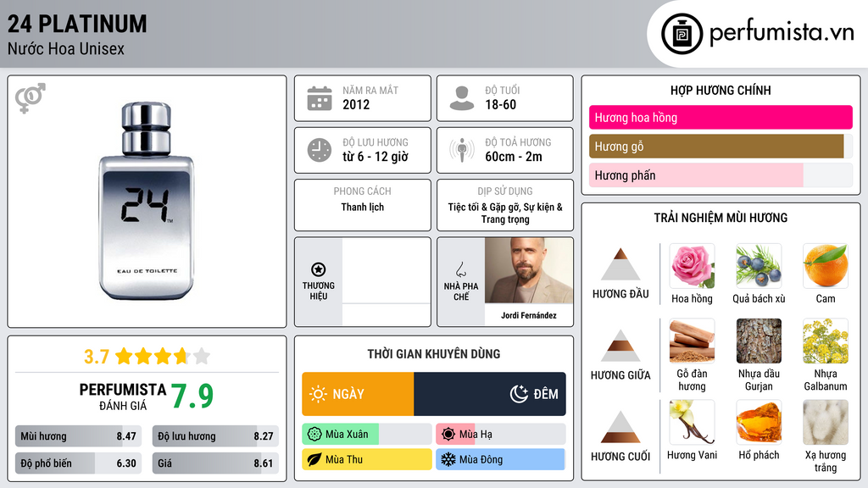Click the leaf icon for Mùa Thu
This screenshot has width=868, height=488.
click(x=314, y=459)
